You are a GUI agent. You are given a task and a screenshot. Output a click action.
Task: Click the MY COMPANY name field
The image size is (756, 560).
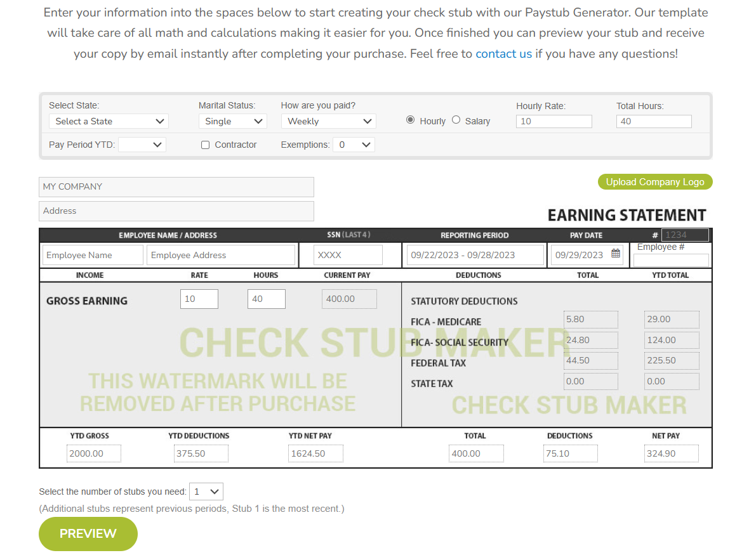[x=176, y=186]
